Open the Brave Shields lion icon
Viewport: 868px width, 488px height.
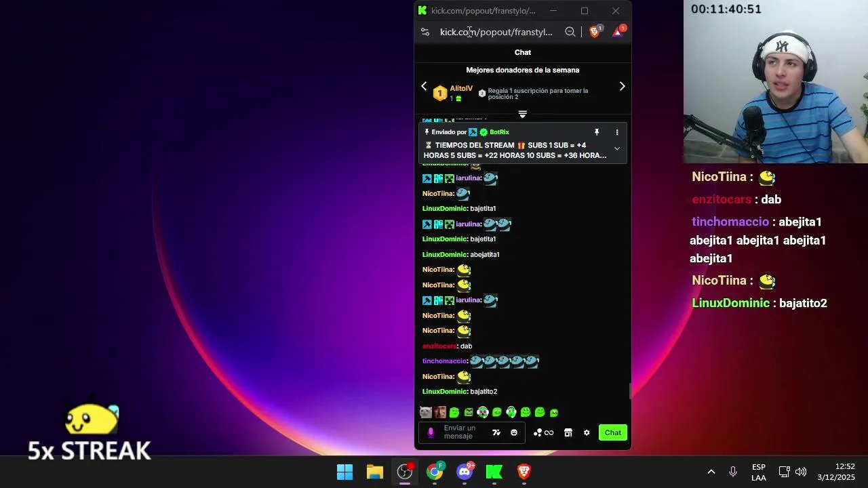click(x=595, y=32)
